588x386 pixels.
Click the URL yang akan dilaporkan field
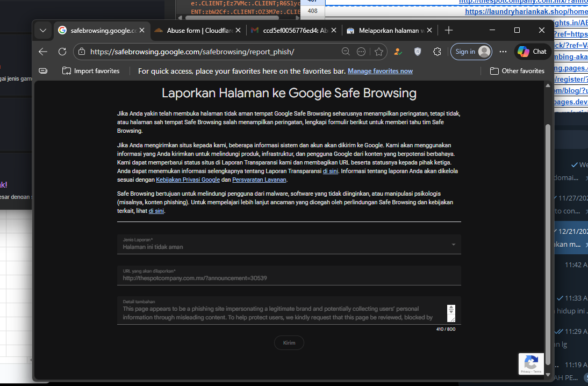(289, 275)
